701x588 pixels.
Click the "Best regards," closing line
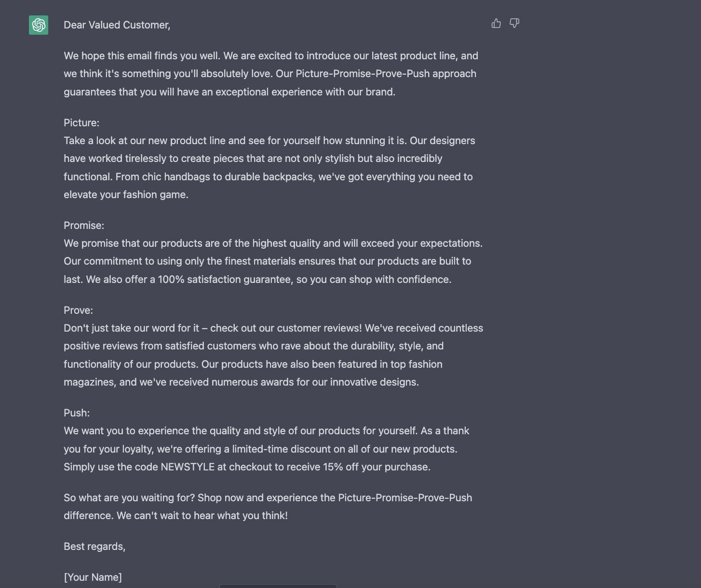point(94,547)
